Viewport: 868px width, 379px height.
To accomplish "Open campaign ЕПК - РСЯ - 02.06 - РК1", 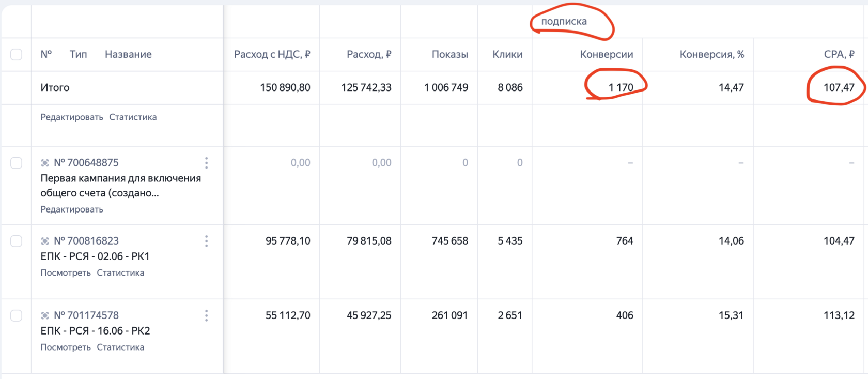I will (x=95, y=256).
